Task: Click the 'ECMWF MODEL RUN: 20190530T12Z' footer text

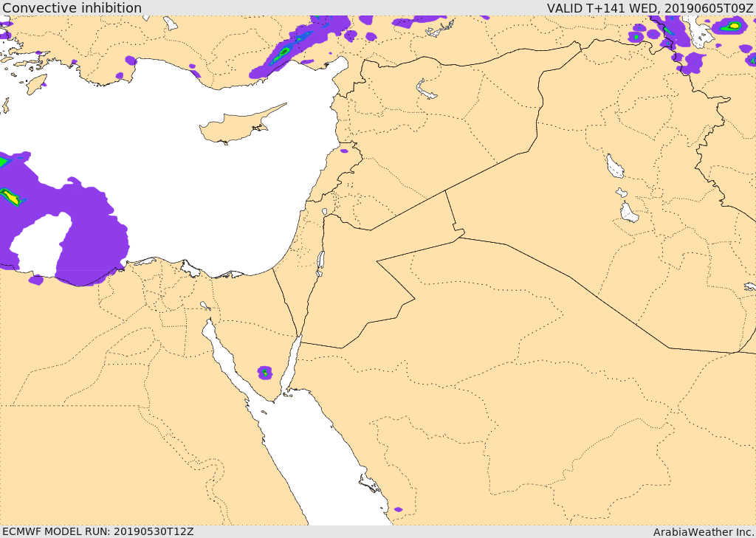Action: [x=98, y=531]
